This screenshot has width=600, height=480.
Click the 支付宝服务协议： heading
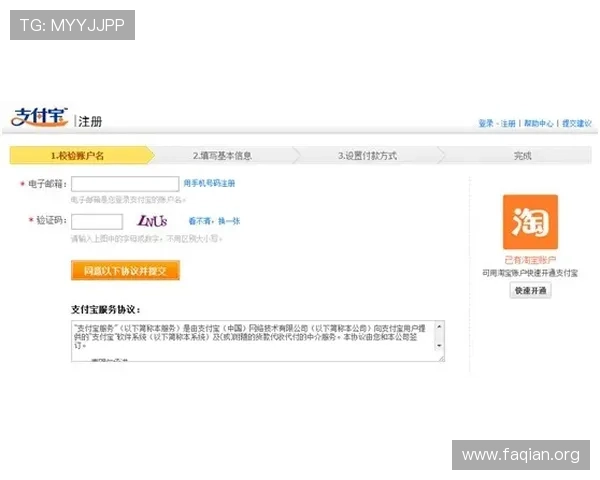pyautogui.click(x=106, y=309)
